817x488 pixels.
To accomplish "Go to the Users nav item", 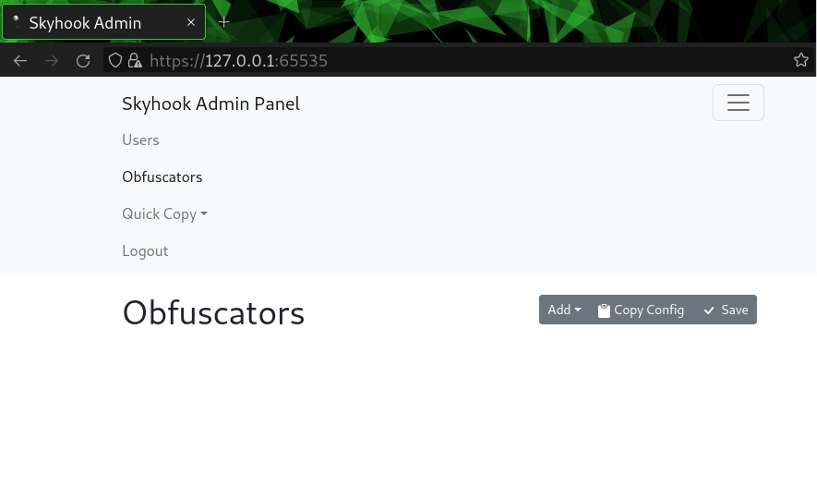I will tap(141, 140).
